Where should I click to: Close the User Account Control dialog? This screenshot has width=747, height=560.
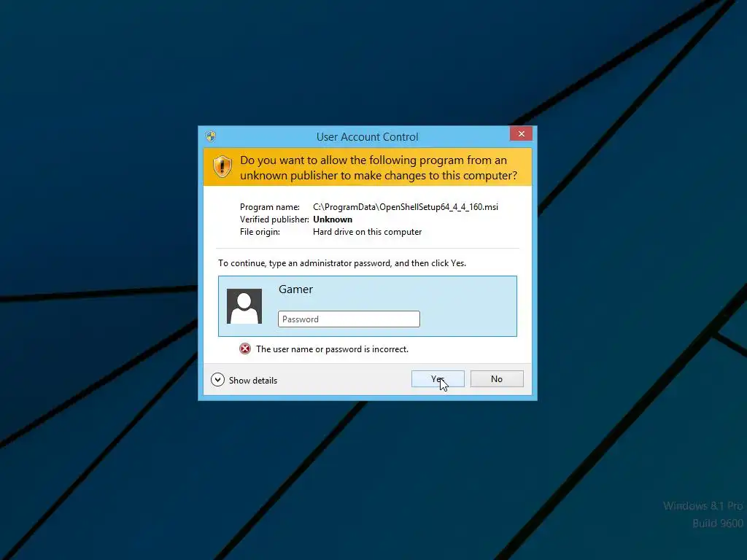[x=521, y=134]
